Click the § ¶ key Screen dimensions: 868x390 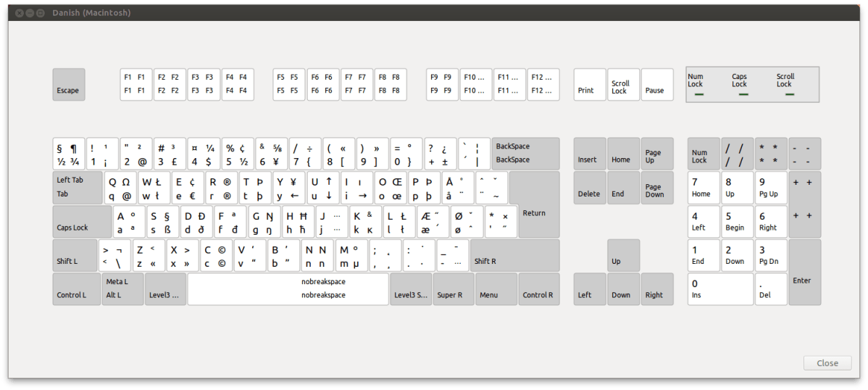point(69,154)
